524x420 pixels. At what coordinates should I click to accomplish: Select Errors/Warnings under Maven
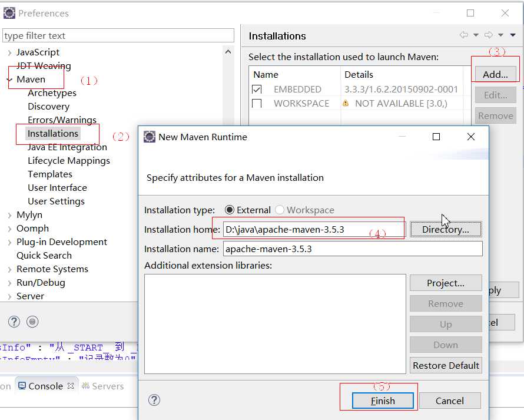[x=62, y=120]
